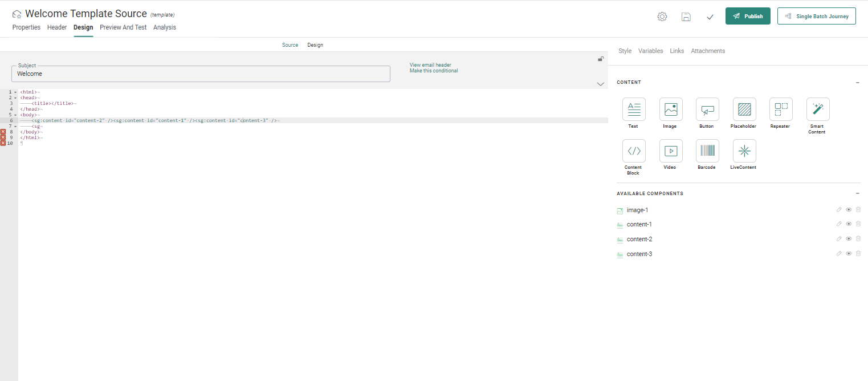Screen dimensions: 868x381
Task: Expand header chevron below subject area
Action: pyautogui.click(x=600, y=84)
